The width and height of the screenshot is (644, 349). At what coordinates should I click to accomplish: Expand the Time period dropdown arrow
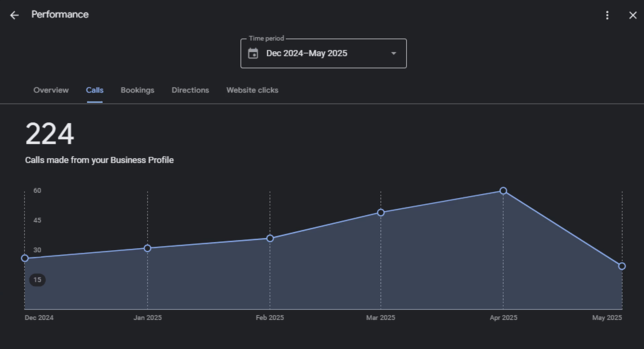pyautogui.click(x=393, y=53)
